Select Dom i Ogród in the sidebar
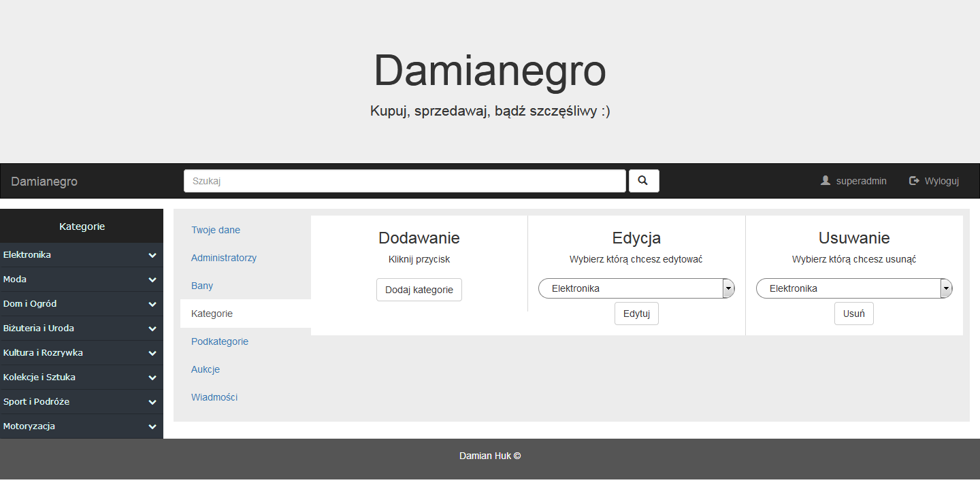Screen dimensions: 980x489 31,303
